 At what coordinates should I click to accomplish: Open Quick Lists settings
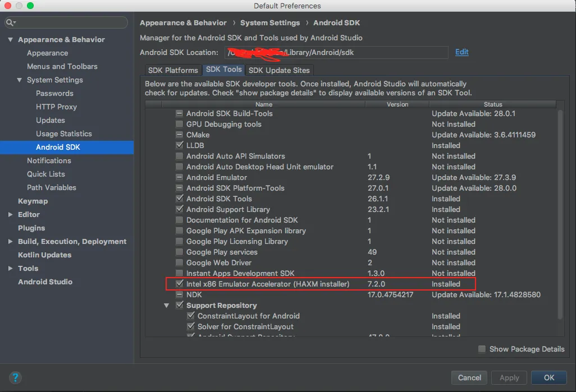coord(46,174)
